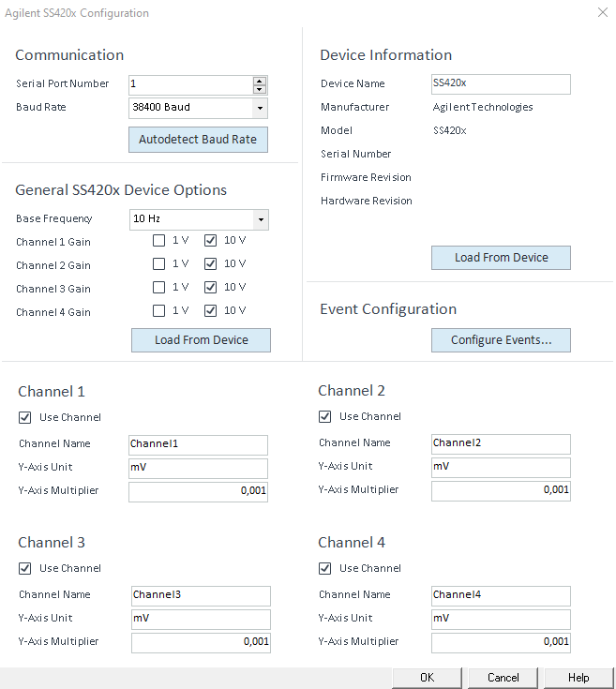Open Configure Events dialog

pos(501,339)
